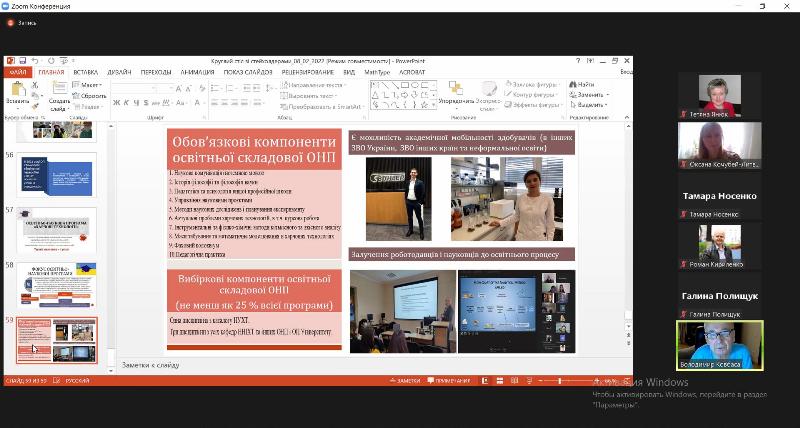
Task: Switch to the Дизайн (Design) tab
Action: pyautogui.click(x=119, y=72)
